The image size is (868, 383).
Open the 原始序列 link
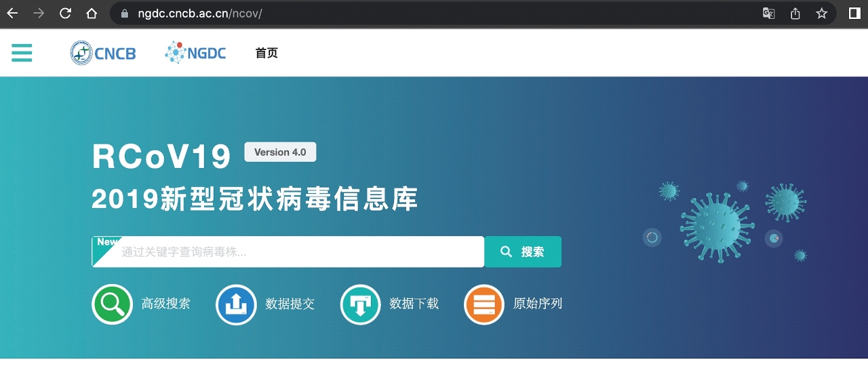(x=538, y=304)
